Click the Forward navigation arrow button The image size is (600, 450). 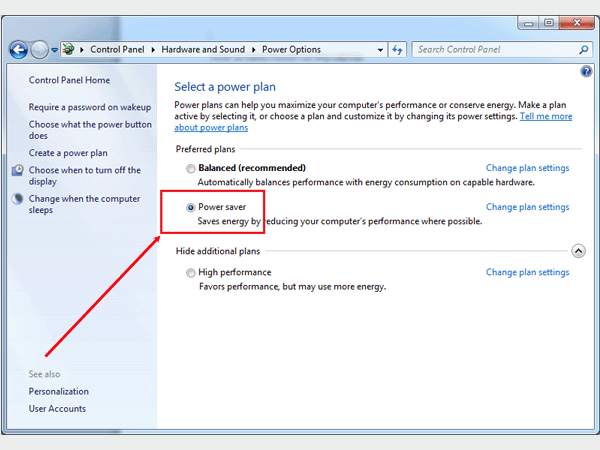[39, 50]
